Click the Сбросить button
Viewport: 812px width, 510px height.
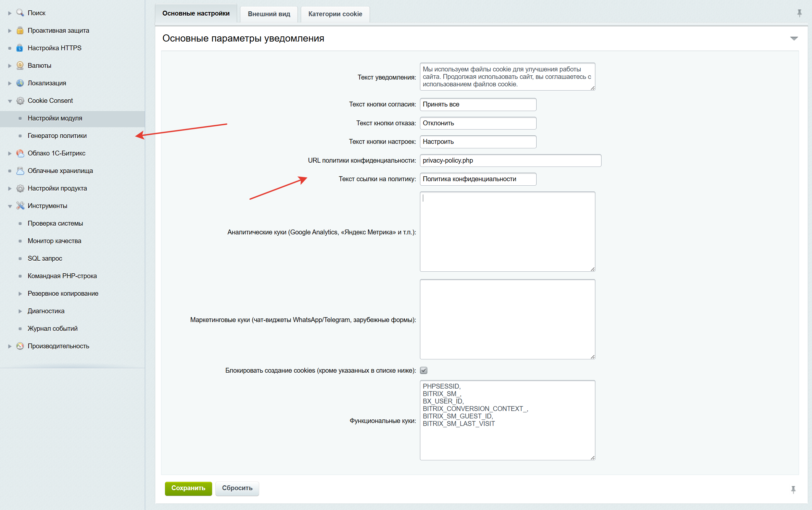(237, 489)
